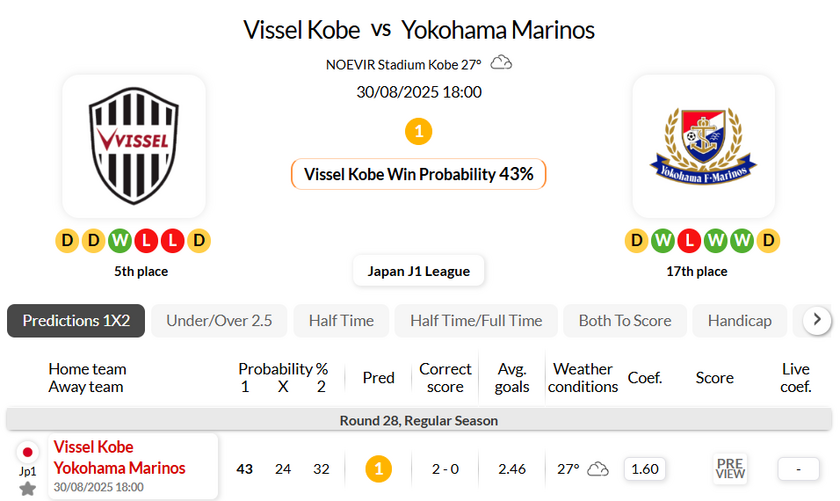Viewport: 840px width, 501px height.
Task: Open the Handicap tab
Action: point(739,321)
